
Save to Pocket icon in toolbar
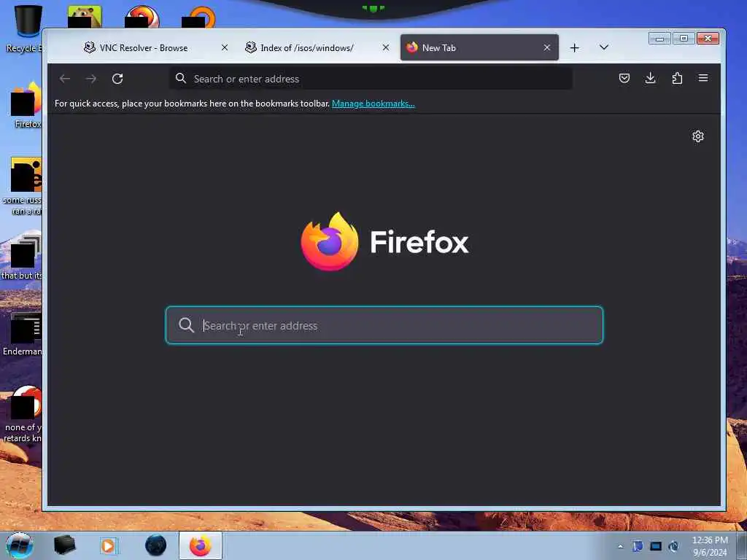(x=624, y=78)
